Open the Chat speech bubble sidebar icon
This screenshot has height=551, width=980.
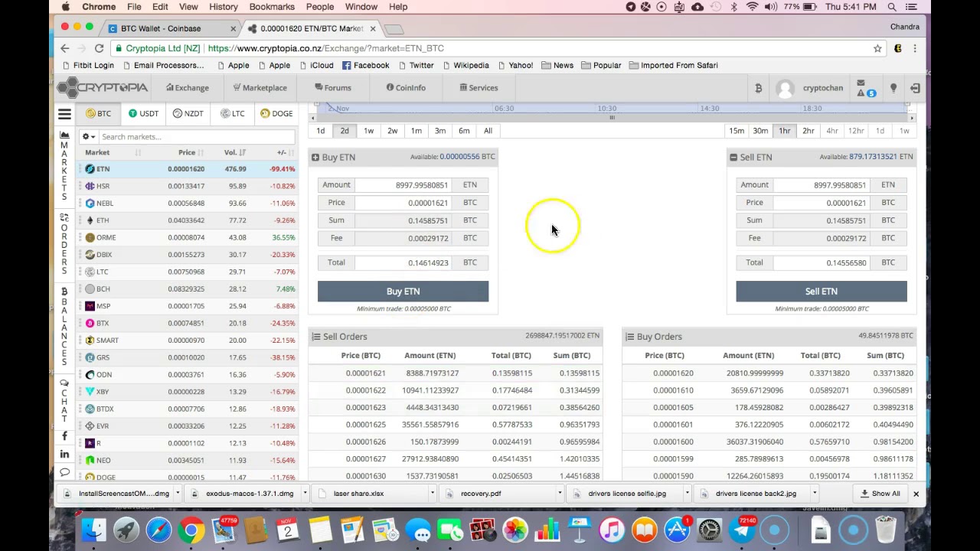click(64, 383)
